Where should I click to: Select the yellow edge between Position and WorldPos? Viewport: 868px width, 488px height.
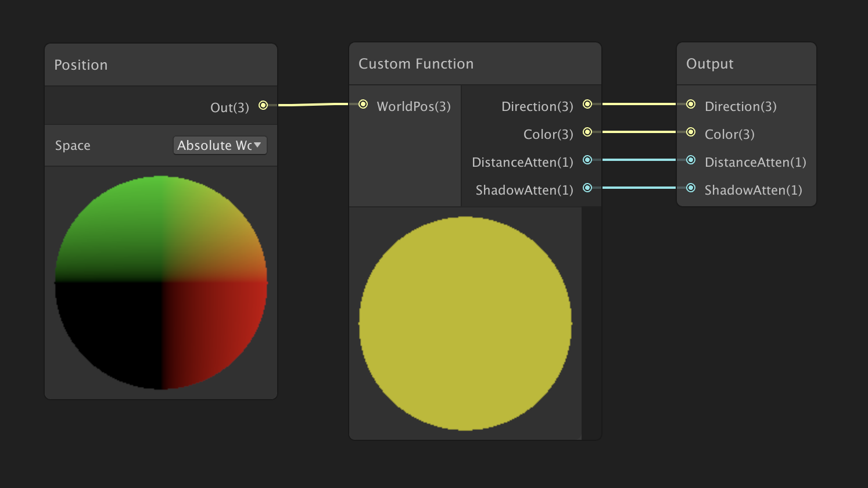(314, 105)
